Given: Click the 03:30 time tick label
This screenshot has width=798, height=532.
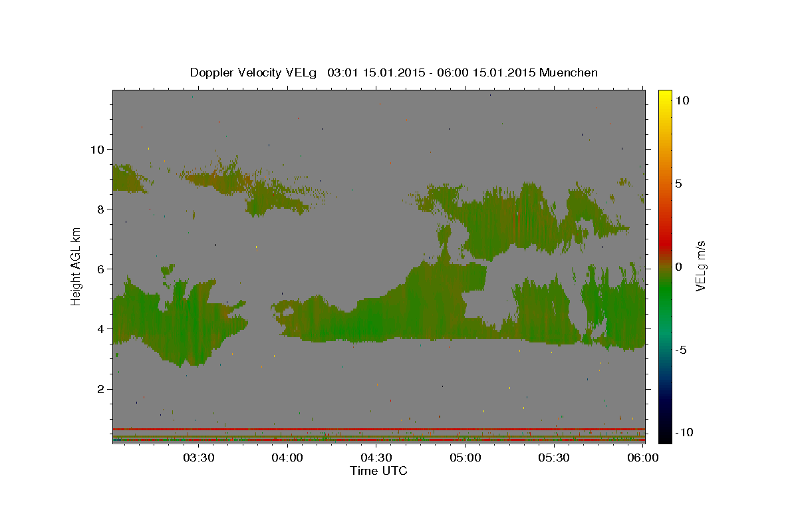Looking at the screenshot, I should (198, 458).
